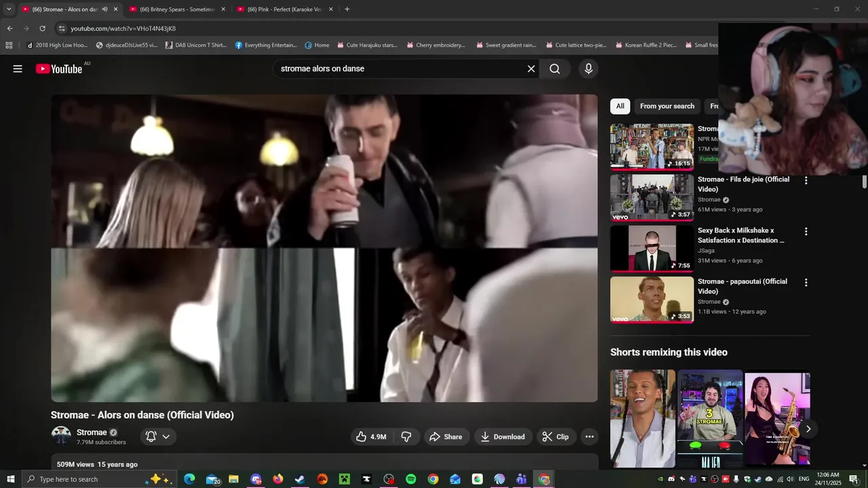Open volume control in system tray
Viewport: 868px width, 488px height.
pyautogui.click(x=790, y=479)
